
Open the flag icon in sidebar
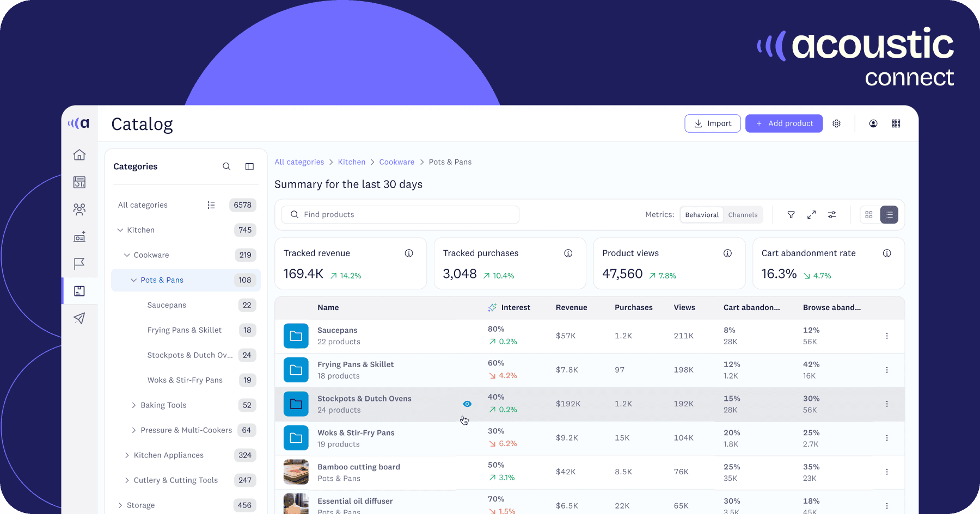79,264
